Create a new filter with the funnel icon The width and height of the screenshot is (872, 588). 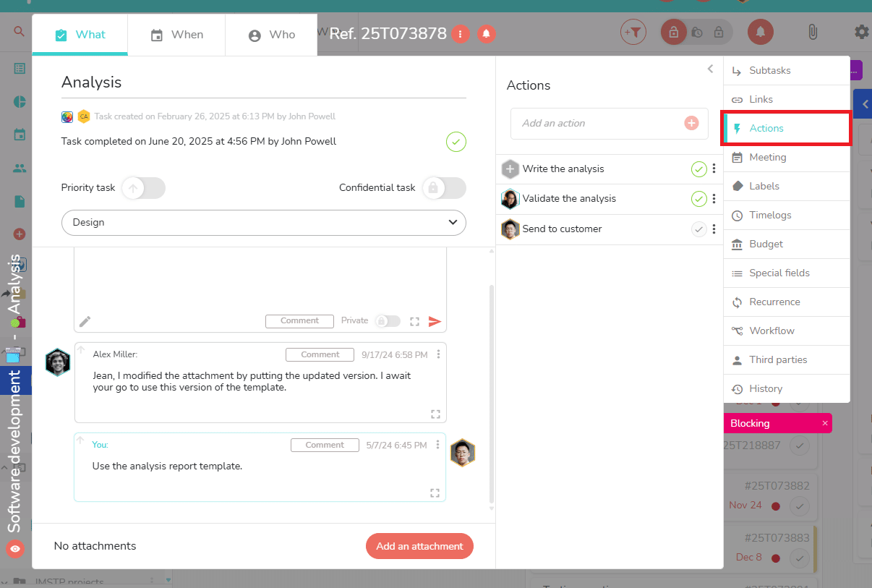pos(633,32)
